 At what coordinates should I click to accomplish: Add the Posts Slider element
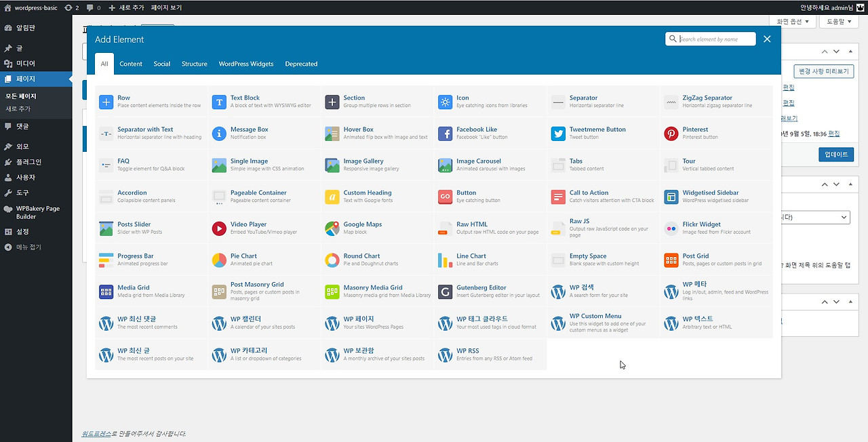151,228
